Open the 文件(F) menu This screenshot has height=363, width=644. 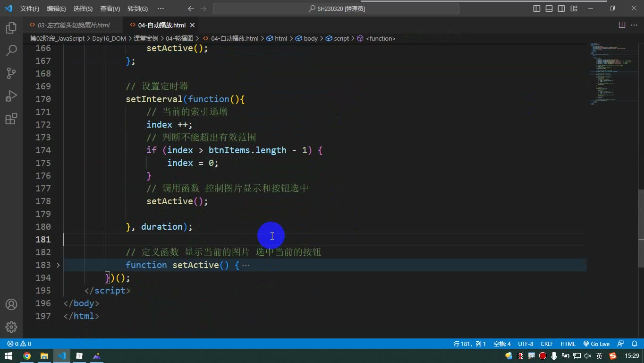click(x=30, y=9)
